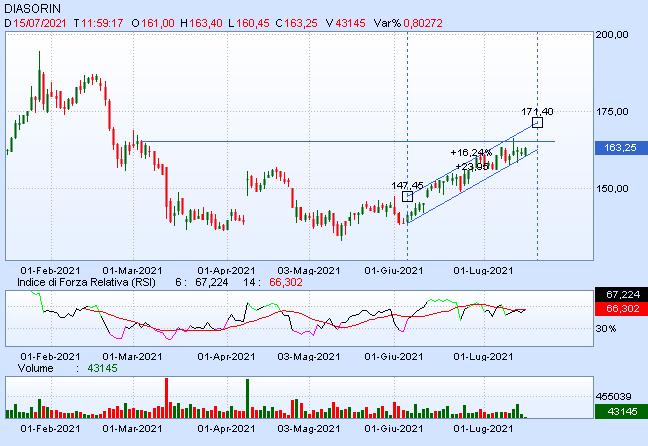Click the open price 161,00
Image resolution: width=648 pixels, height=446 pixels.
tap(158, 23)
